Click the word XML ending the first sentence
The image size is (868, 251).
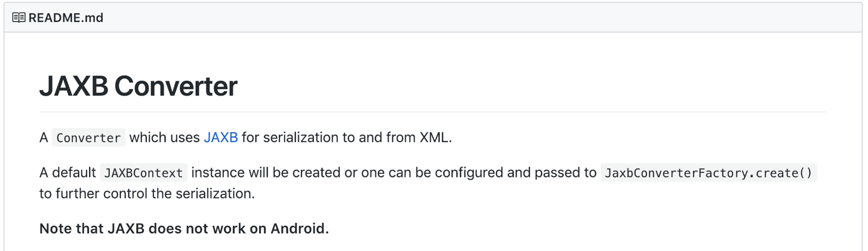(x=435, y=137)
